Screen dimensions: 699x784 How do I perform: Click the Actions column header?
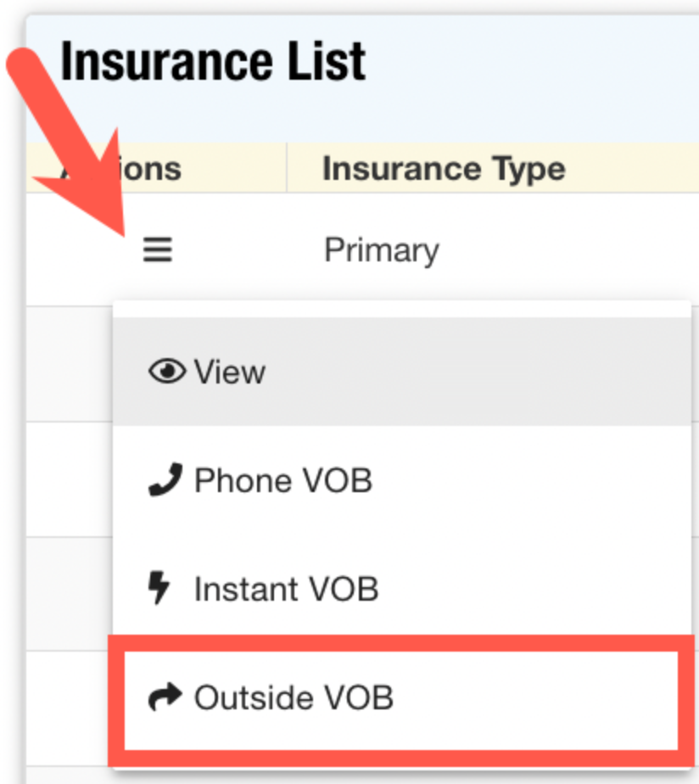[x=153, y=168]
